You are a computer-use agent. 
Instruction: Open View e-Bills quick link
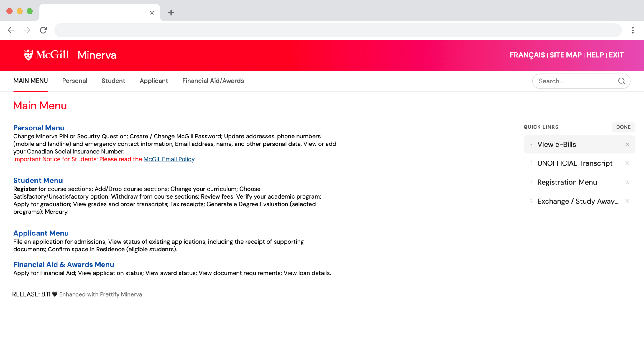coord(556,144)
